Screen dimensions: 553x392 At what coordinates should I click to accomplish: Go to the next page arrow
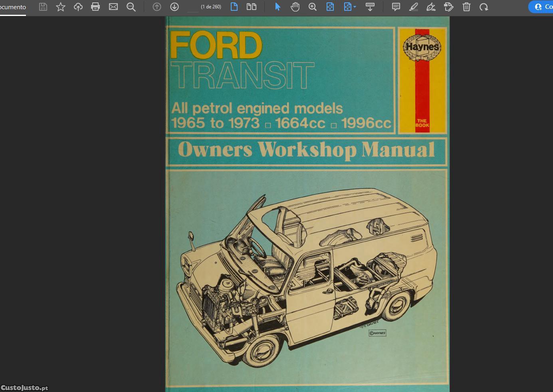tap(174, 7)
